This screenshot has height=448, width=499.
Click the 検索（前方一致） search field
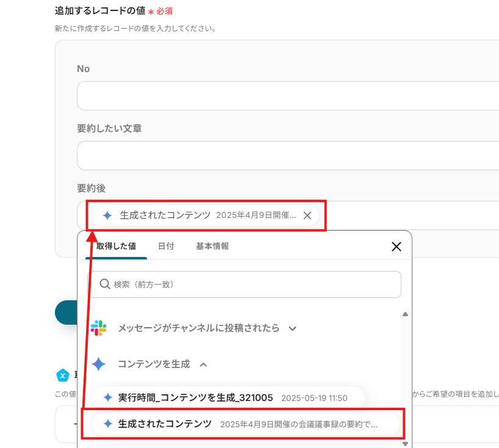pos(250,284)
